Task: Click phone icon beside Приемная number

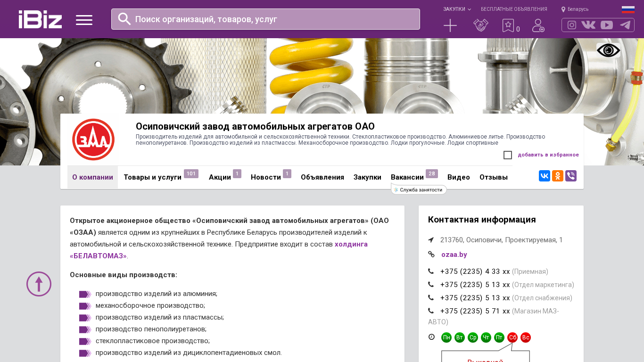Action: click(x=431, y=271)
